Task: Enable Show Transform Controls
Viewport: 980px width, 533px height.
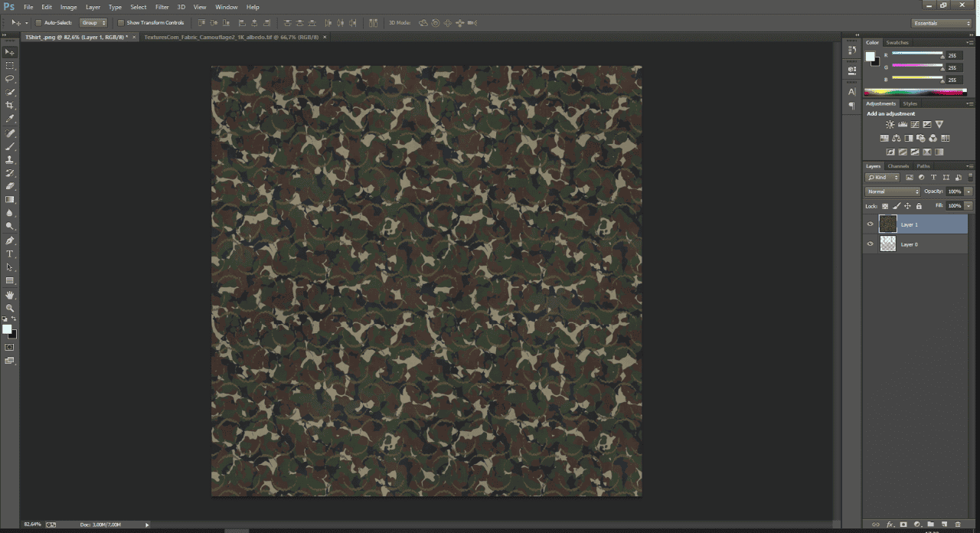Action: (121, 22)
